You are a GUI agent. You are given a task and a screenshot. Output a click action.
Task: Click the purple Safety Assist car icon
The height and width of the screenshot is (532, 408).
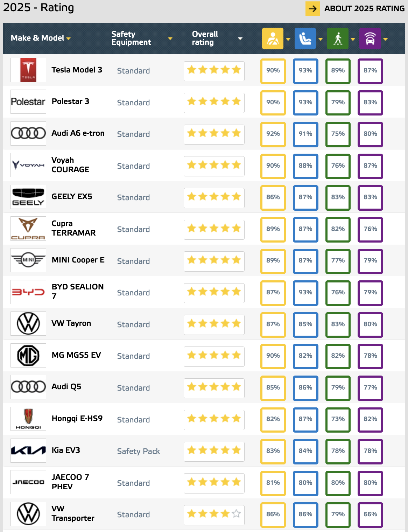[370, 38]
